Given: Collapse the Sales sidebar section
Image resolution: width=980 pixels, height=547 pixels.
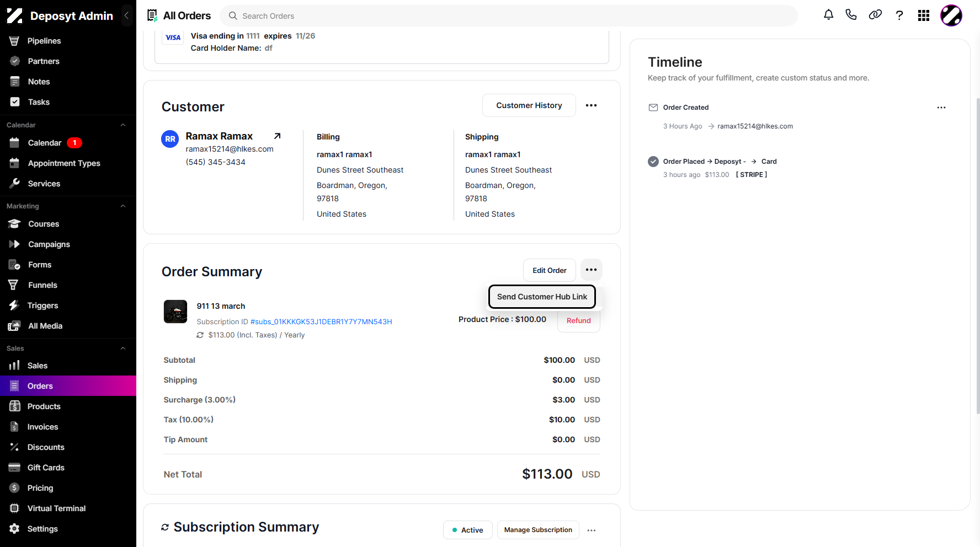Looking at the screenshot, I should click(123, 348).
